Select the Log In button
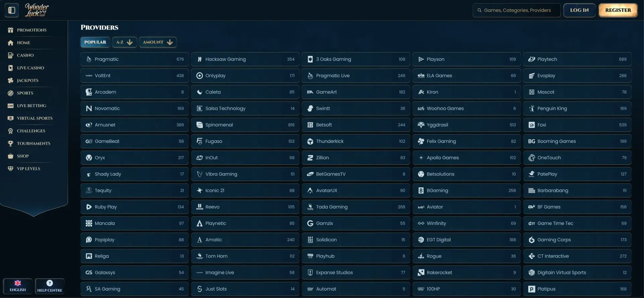 click(579, 10)
